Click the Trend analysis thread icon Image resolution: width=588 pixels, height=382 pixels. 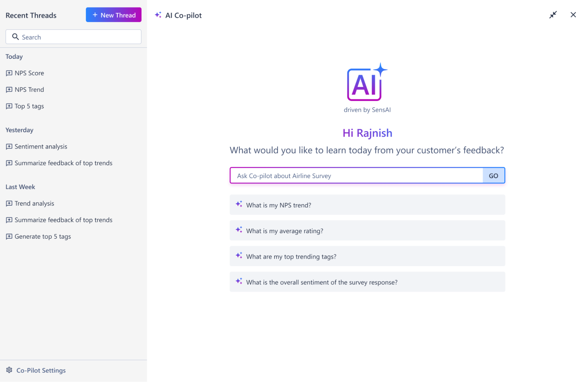coord(9,203)
